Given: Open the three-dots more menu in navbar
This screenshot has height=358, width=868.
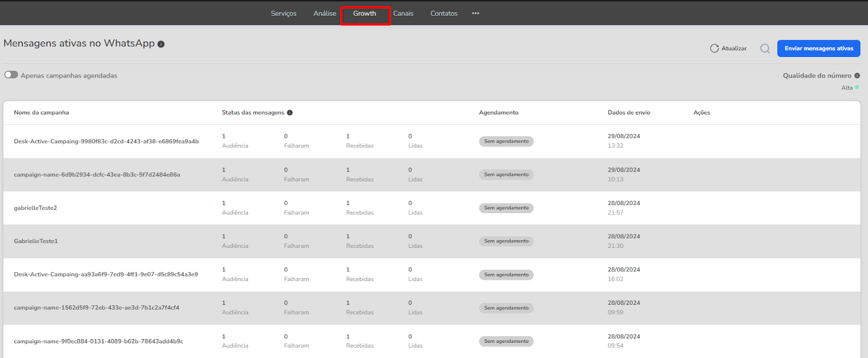Looking at the screenshot, I should 476,14.
